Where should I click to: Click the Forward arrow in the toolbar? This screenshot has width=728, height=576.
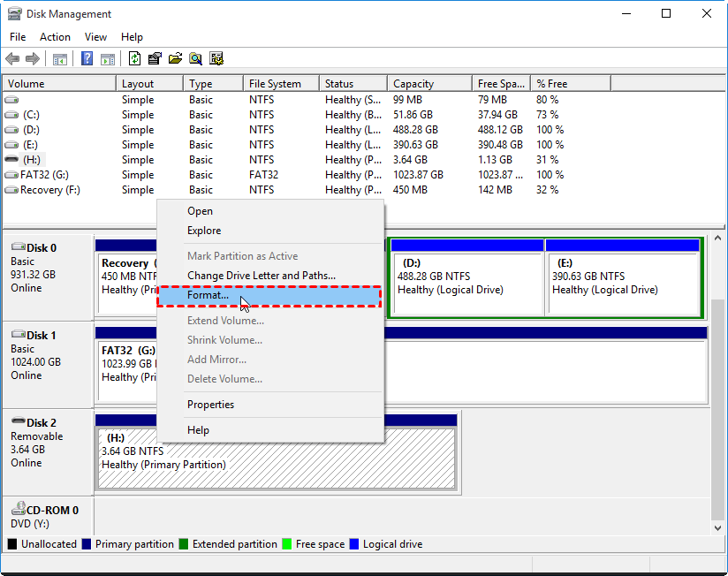(x=33, y=59)
